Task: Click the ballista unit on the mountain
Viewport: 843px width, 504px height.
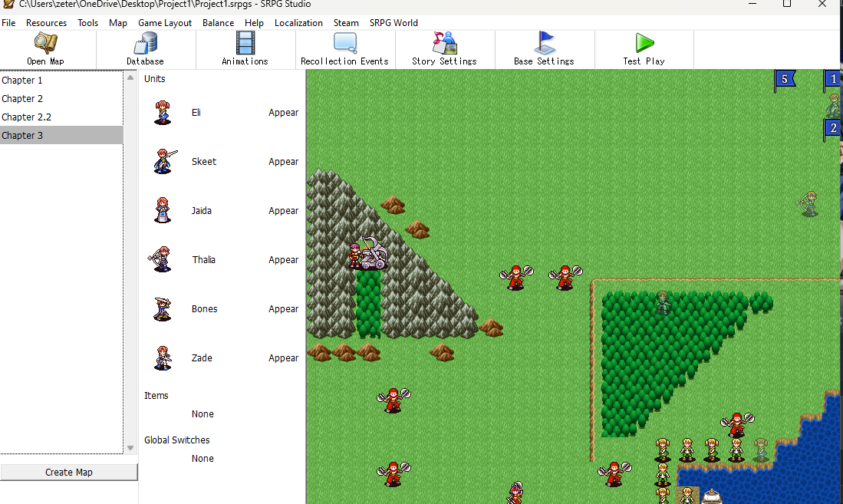Action: point(368,254)
